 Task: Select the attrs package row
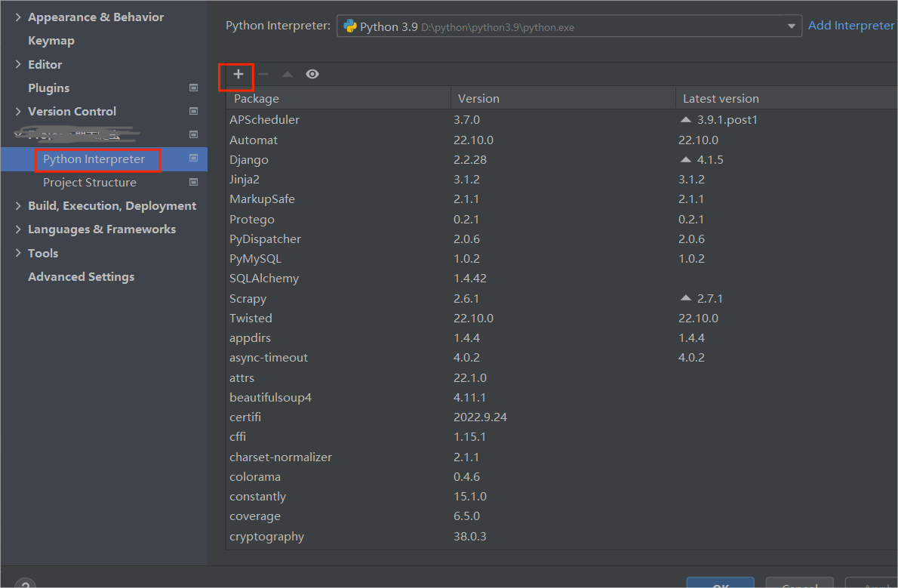pyautogui.click(x=562, y=377)
